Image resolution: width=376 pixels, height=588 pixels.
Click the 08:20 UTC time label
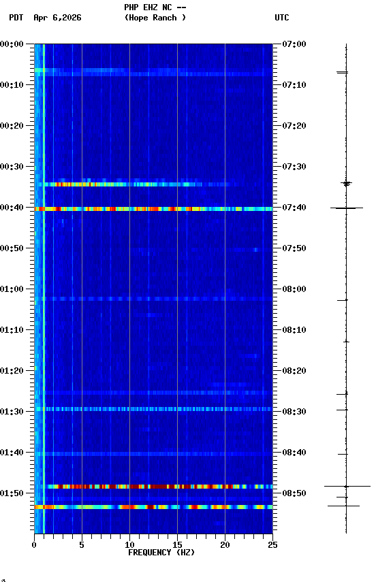(x=294, y=372)
